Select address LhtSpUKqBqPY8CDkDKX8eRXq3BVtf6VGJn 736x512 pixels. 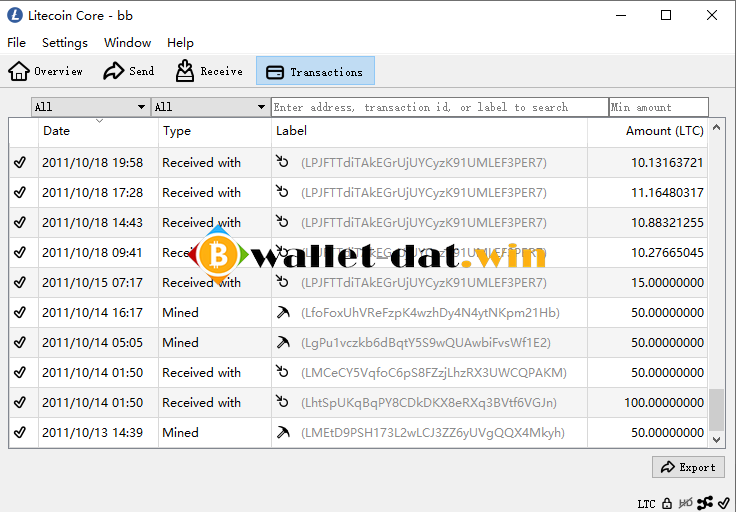click(429, 403)
